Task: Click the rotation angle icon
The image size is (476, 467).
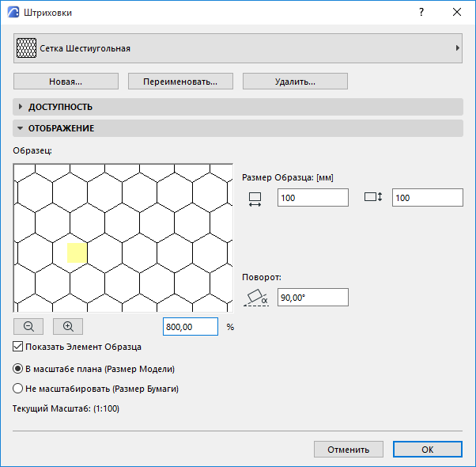Action: pos(256,298)
